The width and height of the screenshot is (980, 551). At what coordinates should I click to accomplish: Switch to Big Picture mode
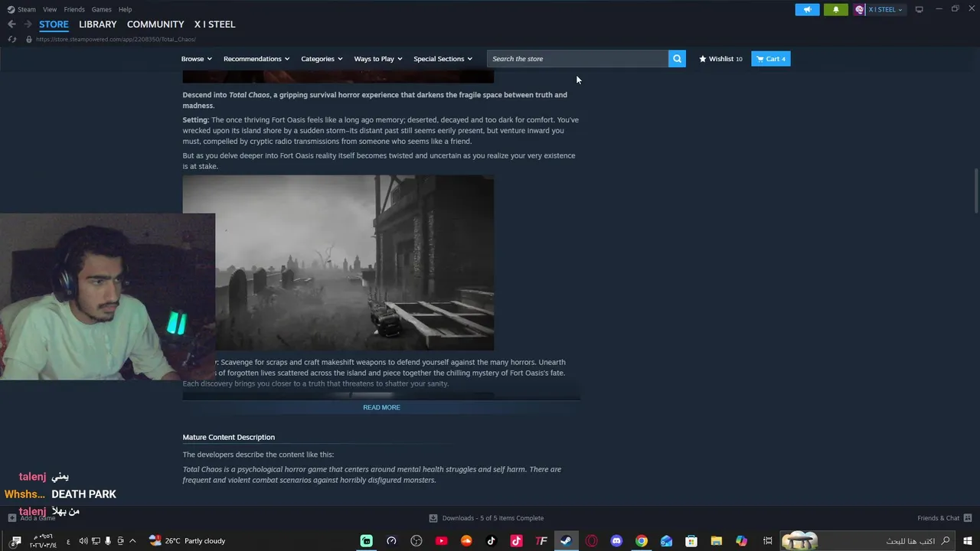(920, 9)
